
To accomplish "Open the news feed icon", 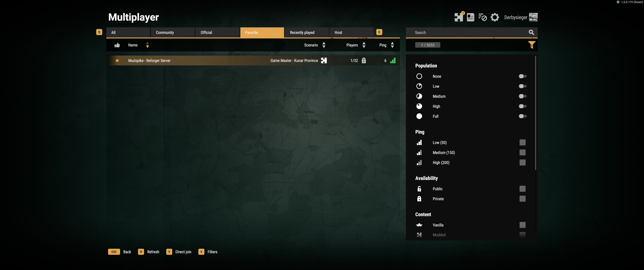I will pyautogui.click(x=470, y=17).
